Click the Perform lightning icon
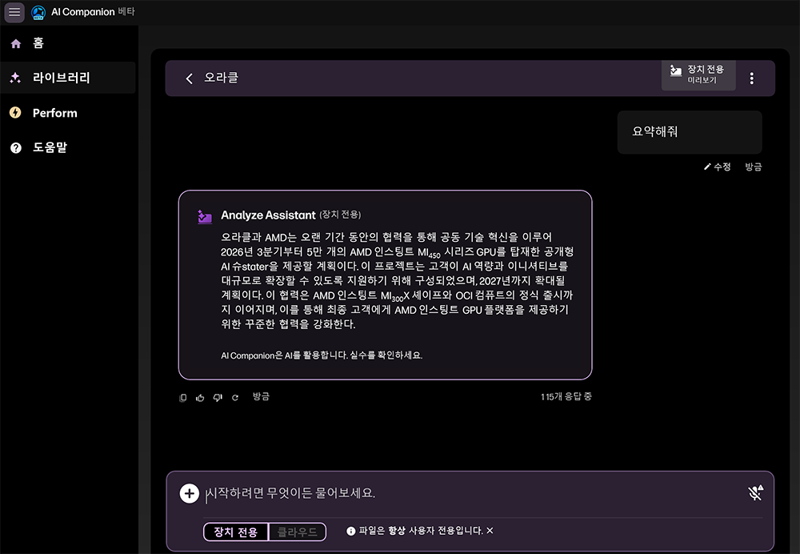The image size is (800, 554). pos(15,113)
